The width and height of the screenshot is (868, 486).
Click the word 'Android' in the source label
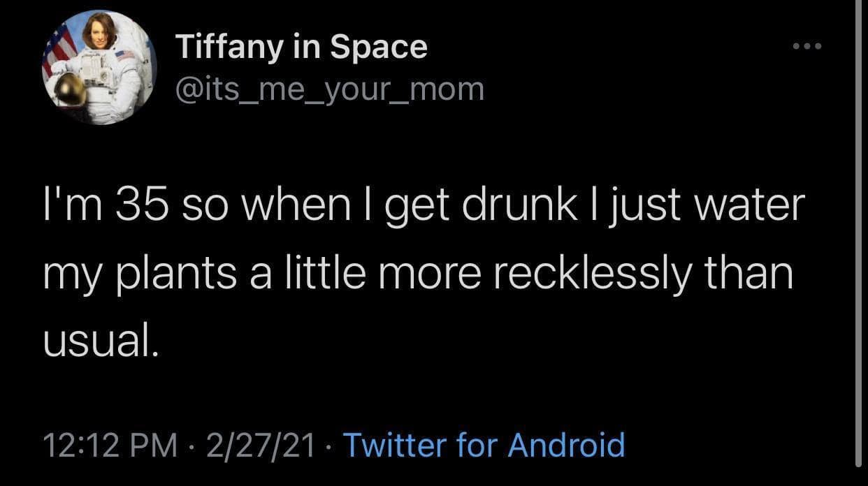[566, 445]
